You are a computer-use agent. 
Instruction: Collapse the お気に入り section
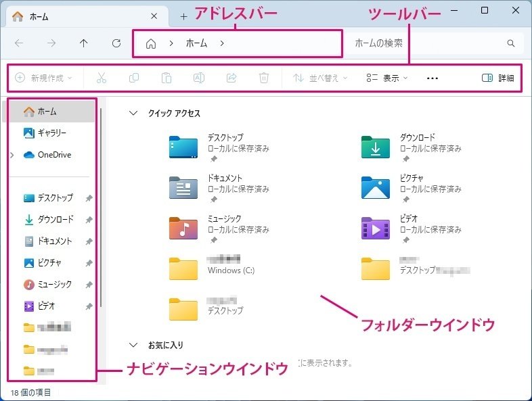(133, 345)
